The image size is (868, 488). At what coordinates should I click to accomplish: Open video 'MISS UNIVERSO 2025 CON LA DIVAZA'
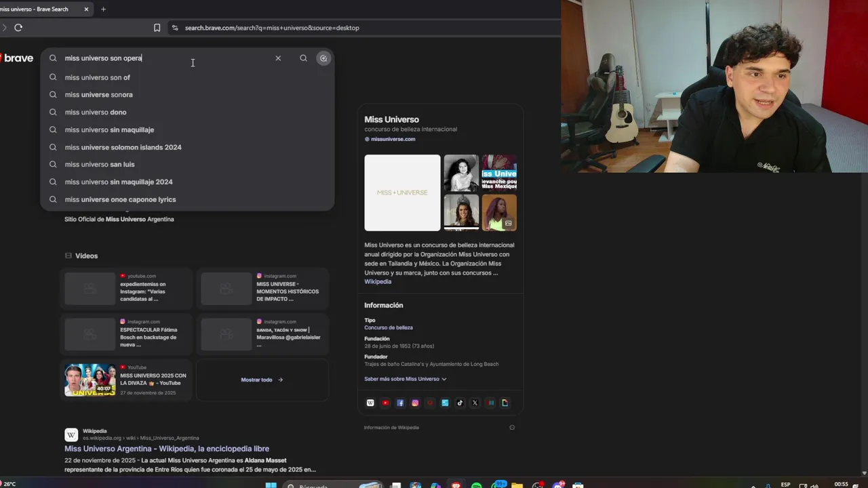tap(125, 380)
